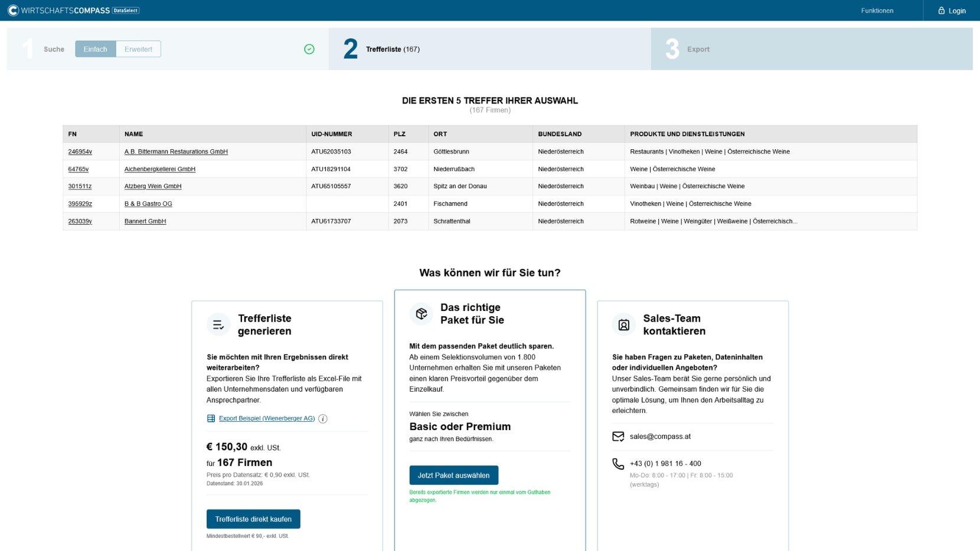Viewport: 980px width, 551px height.
Task: Click the info icon next to Export Beispiel
Action: (x=323, y=419)
